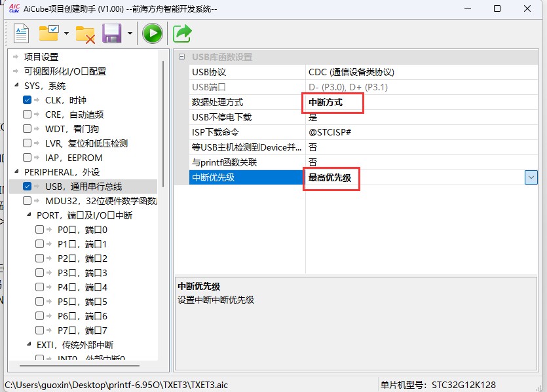This screenshot has height=392, width=547.
Task: Uncheck the USB 通用串行总线 checkbox
Action: (x=28, y=187)
